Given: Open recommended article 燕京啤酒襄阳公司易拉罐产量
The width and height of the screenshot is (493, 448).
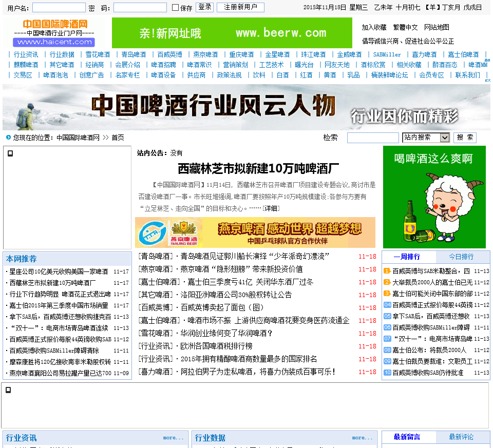Looking at the screenshot, I should point(61,373).
